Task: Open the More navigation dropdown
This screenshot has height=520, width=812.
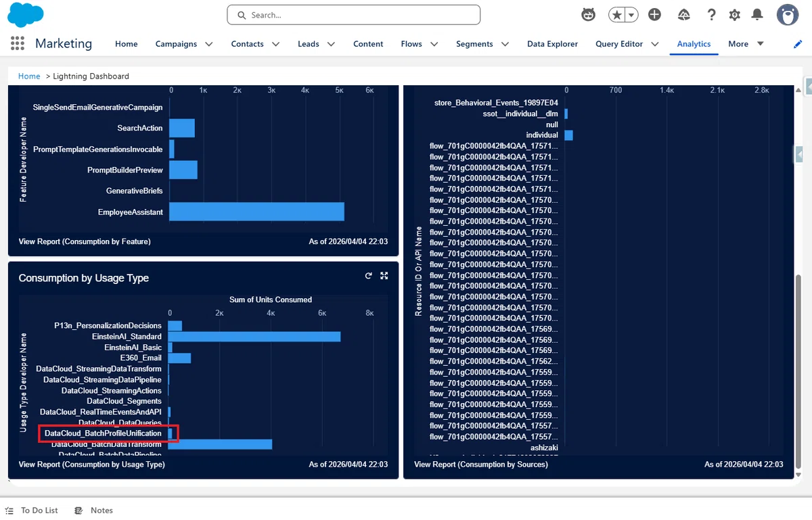Action: pos(746,44)
